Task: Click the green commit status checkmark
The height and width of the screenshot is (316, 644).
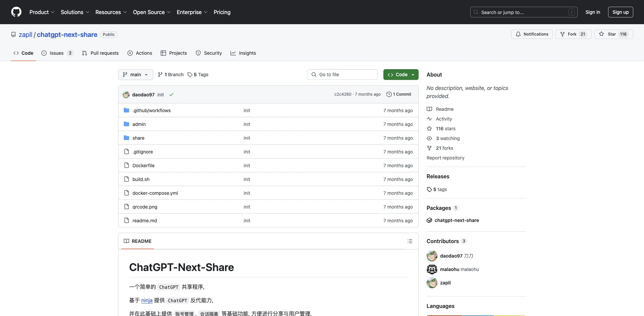Action: click(x=171, y=95)
